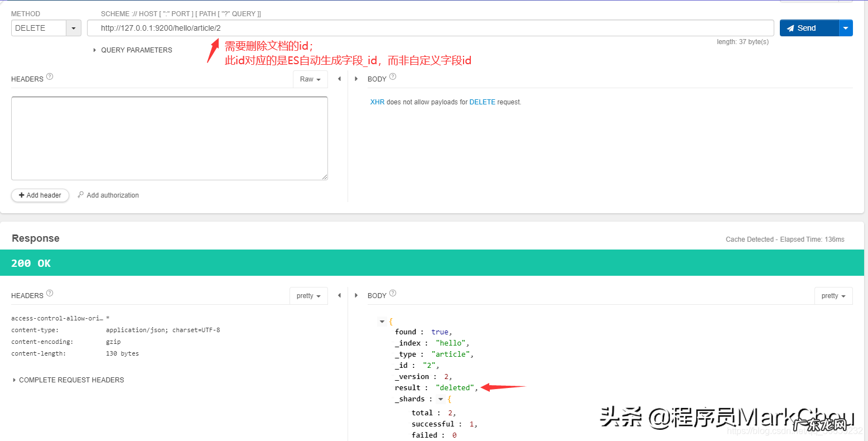Open response body pretty format dropdown

[x=833, y=296]
